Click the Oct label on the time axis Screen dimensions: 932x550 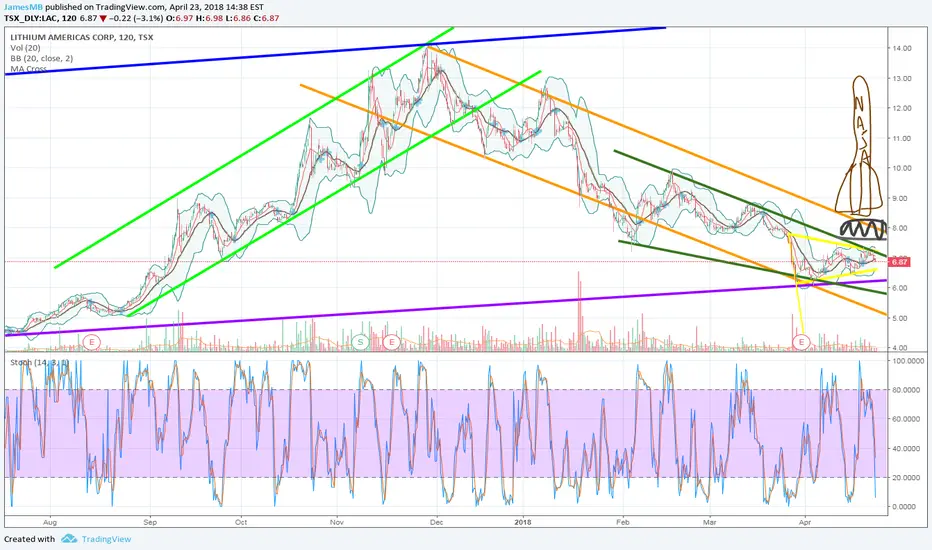tap(241, 523)
